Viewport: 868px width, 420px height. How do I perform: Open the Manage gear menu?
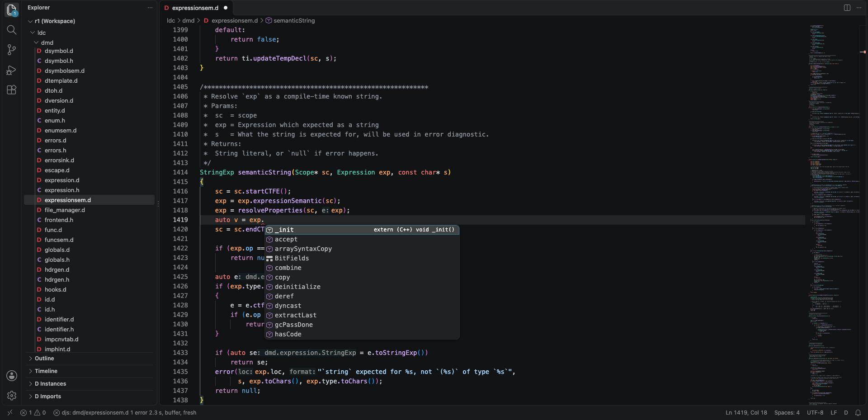(12, 396)
